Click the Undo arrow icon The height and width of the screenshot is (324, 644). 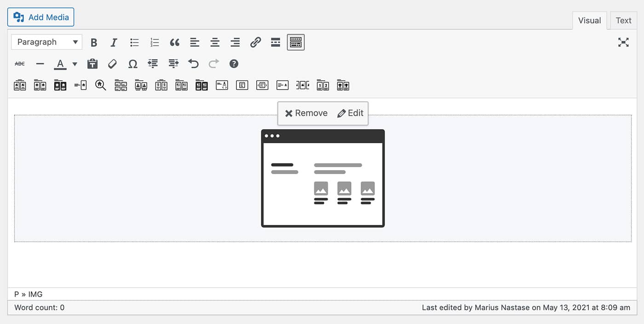[x=193, y=64]
